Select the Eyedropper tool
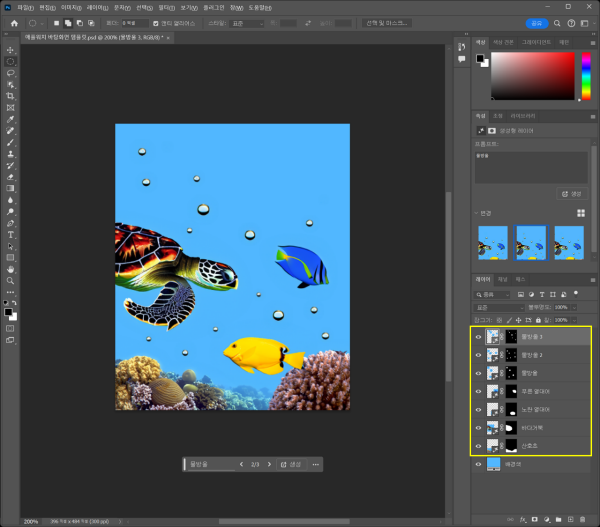600x527 pixels. pos(10,119)
